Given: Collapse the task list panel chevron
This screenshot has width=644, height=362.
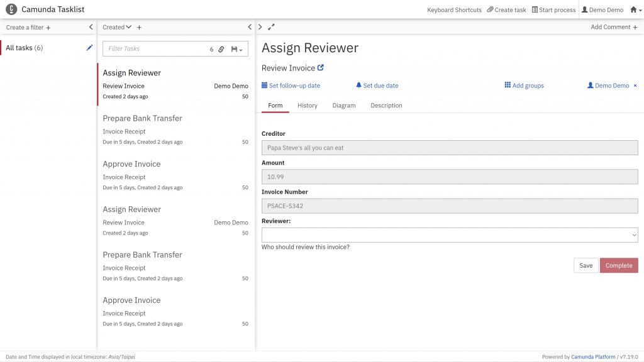Looking at the screenshot, I should coord(250,27).
